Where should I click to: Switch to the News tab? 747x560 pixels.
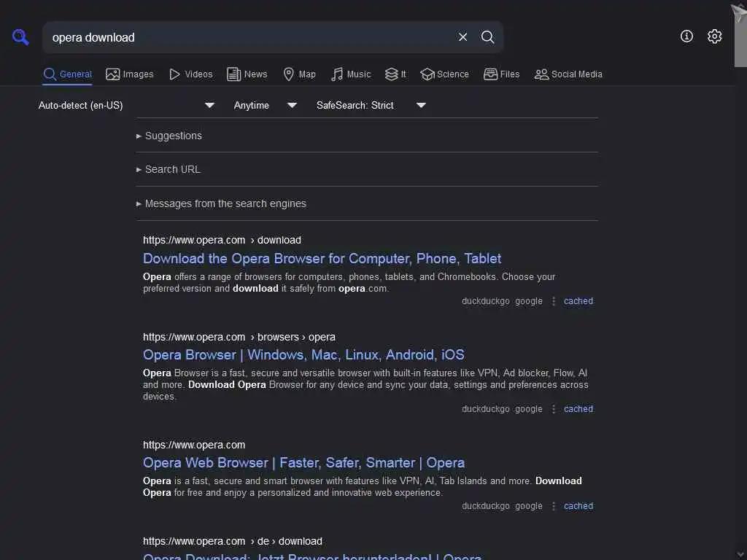(x=247, y=74)
